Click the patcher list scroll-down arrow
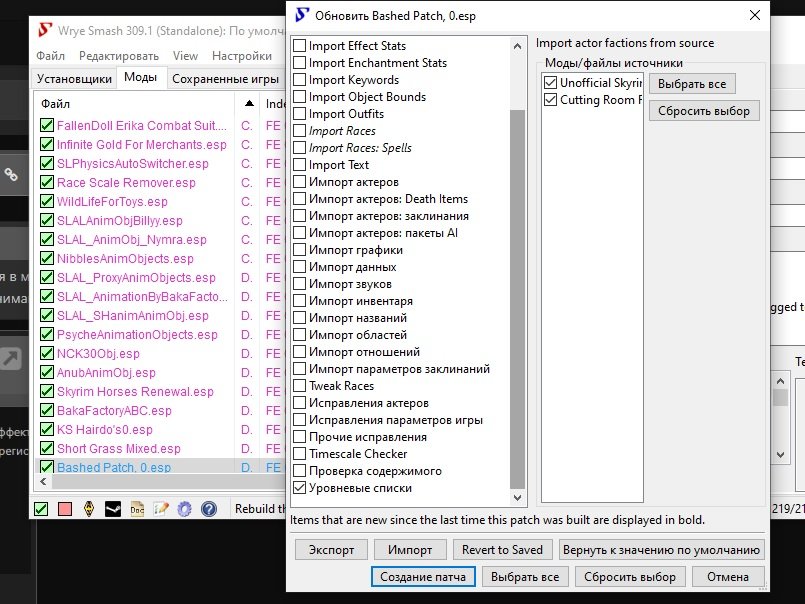The width and height of the screenshot is (805, 604). [x=517, y=497]
